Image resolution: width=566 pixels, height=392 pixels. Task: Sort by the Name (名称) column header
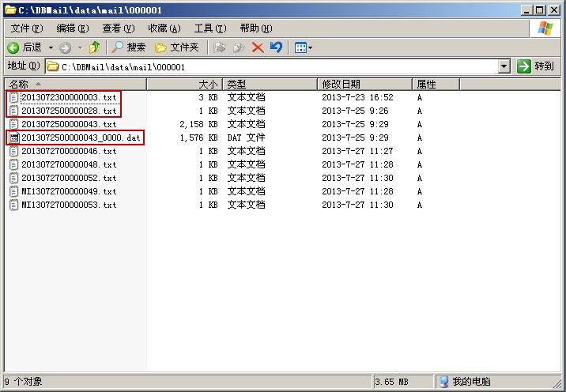click(x=76, y=85)
